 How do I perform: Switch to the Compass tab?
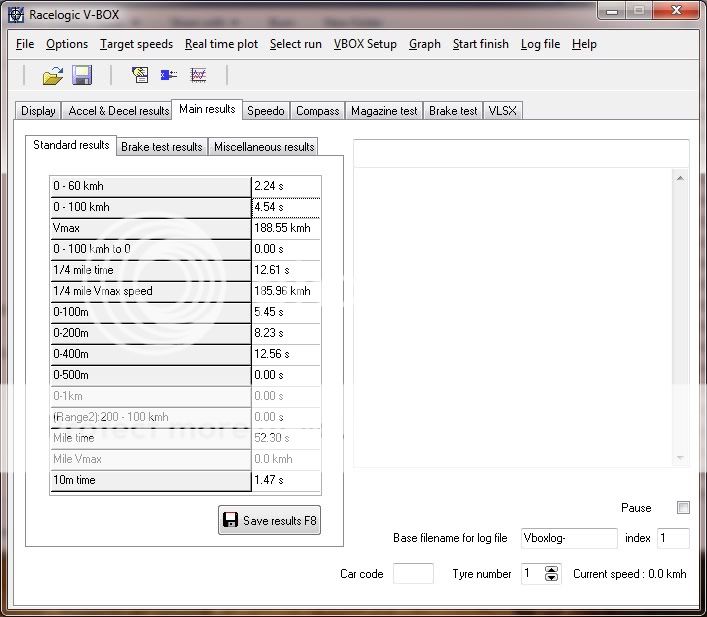pos(317,111)
